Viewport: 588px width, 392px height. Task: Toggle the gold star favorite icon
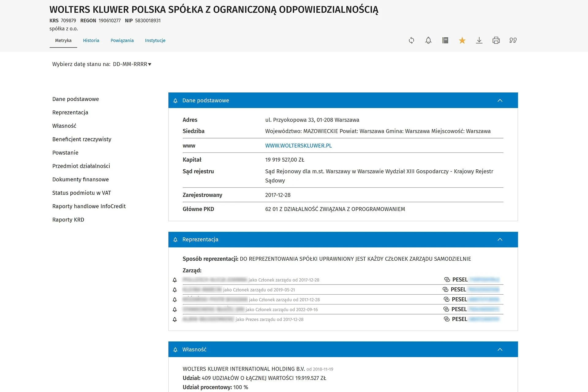462,40
